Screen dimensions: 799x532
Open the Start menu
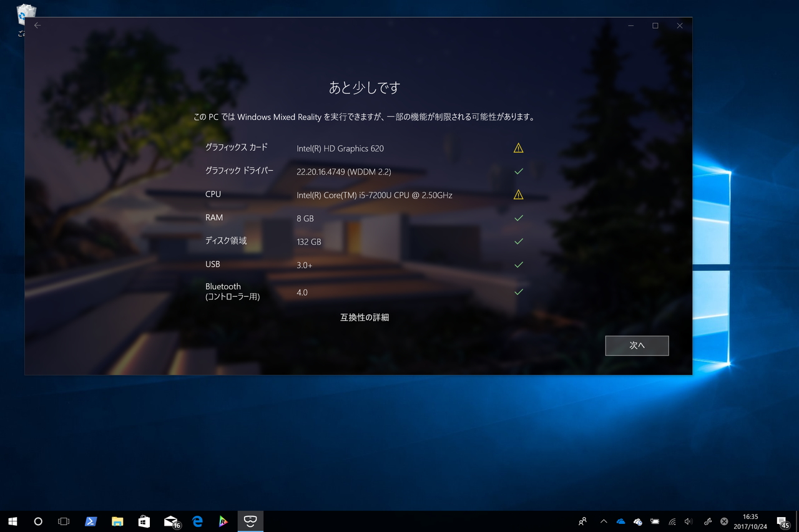coord(12,521)
